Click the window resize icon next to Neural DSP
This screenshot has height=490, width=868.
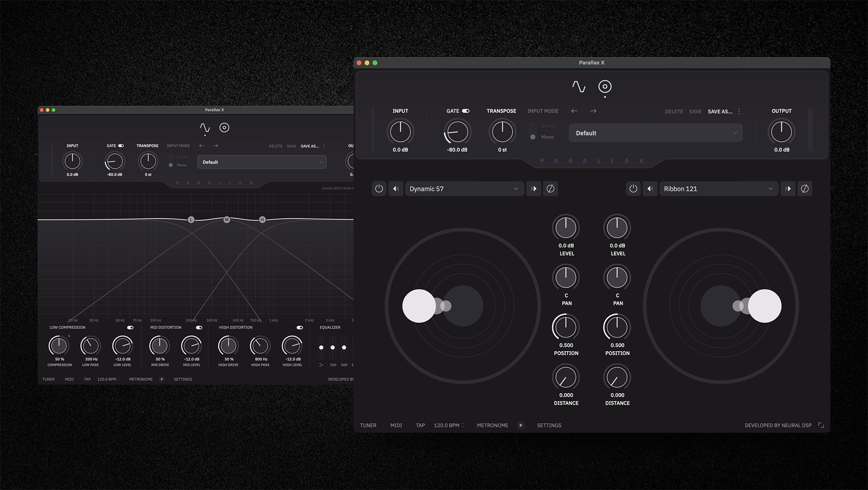point(821,425)
